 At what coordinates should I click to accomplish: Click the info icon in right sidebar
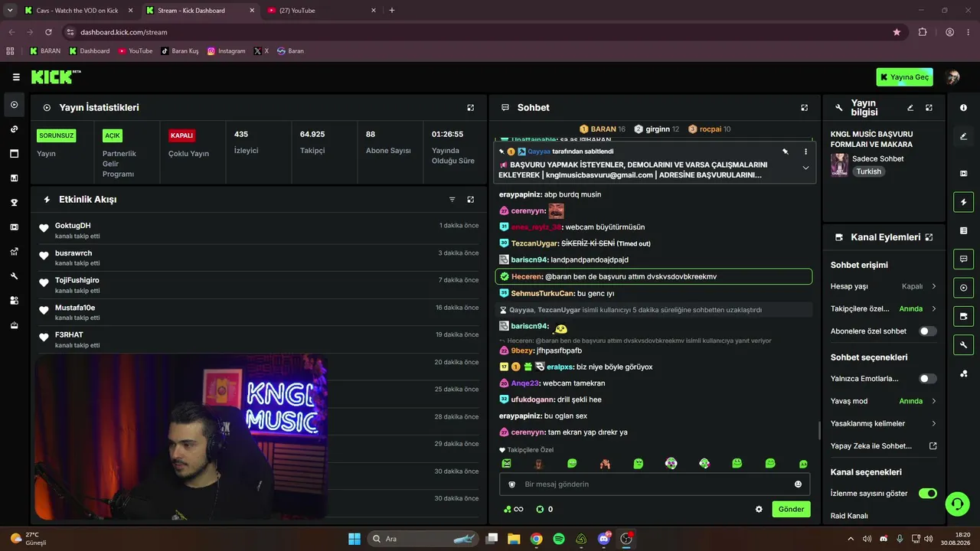(x=963, y=108)
